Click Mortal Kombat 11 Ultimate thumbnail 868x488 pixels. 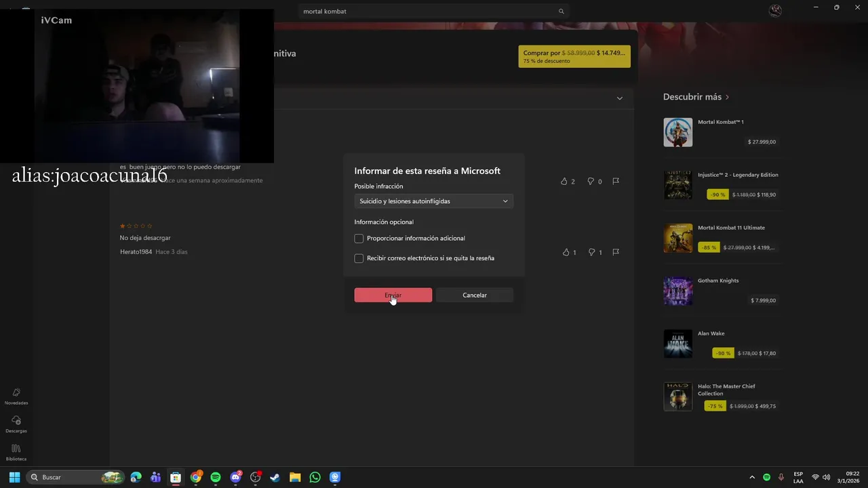(677, 238)
